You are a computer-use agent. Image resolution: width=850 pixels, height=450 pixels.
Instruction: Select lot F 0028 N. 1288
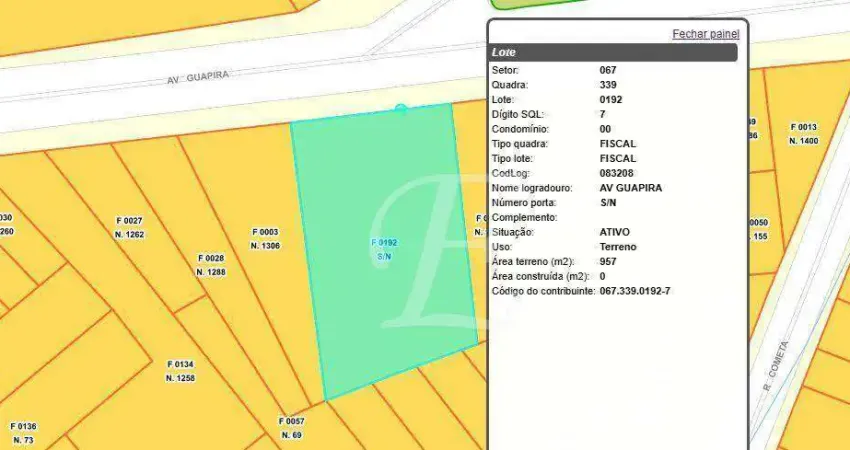[x=210, y=265]
